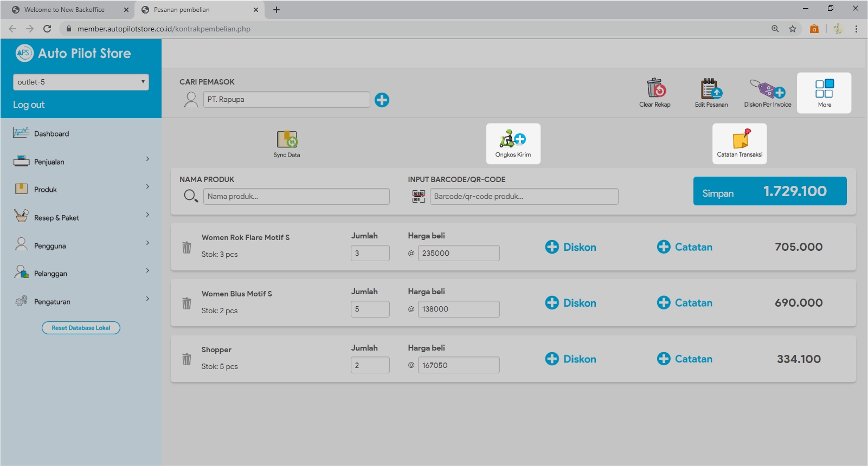The image size is (868, 466).
Task: Expand the Produk sidebar section
Action: point(80,190)
